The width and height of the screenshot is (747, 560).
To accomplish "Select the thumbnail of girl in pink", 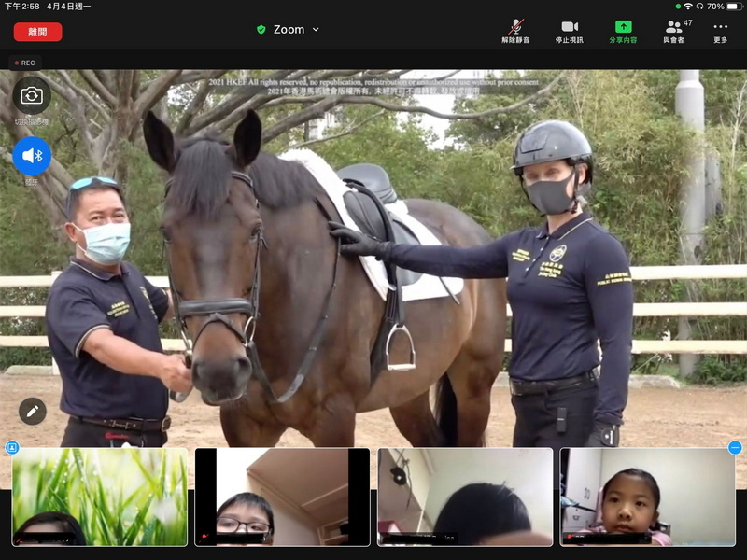I will [648, 497].
